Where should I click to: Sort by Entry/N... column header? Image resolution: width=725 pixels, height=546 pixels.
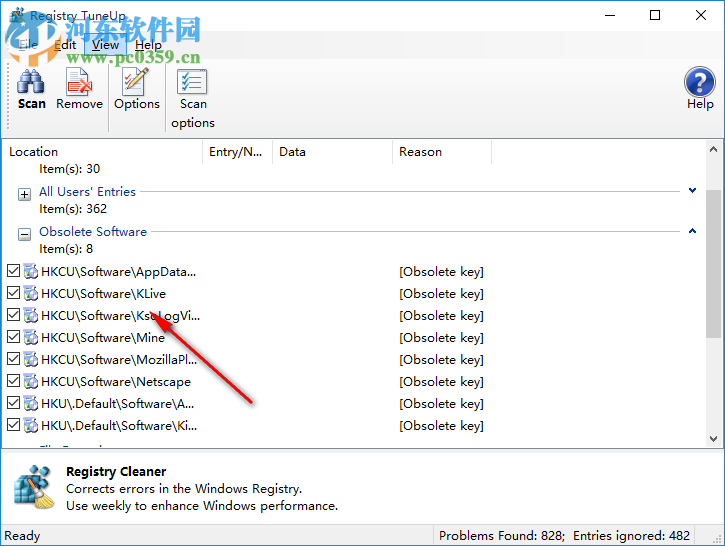pyautogui.click(x=238, y=152)
